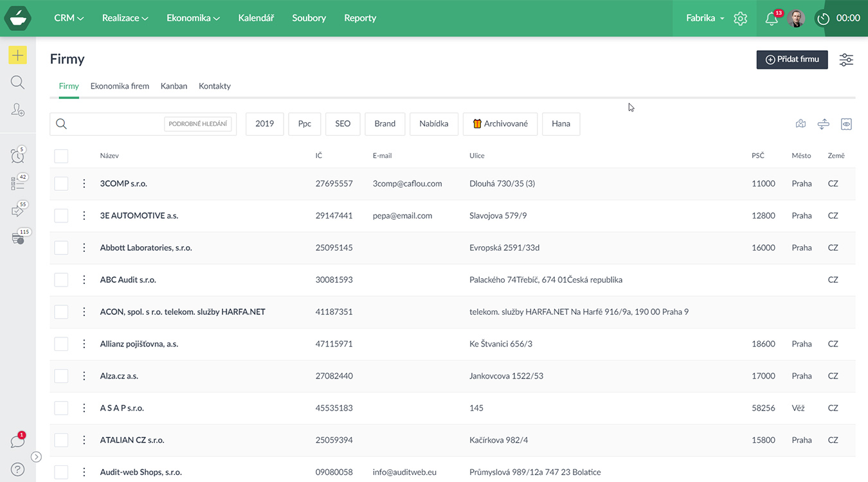Image resolution: width=868 pixels, height=482 pixels.
Task: Sort by the Název column header
Action: point(109,156)
